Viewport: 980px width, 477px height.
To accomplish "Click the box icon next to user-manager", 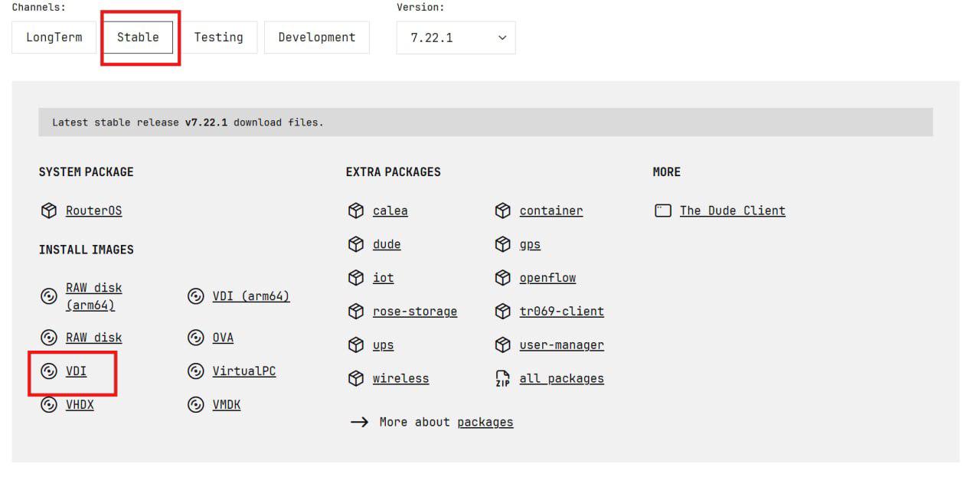I will pyautogui.click(x=502, y=345).
